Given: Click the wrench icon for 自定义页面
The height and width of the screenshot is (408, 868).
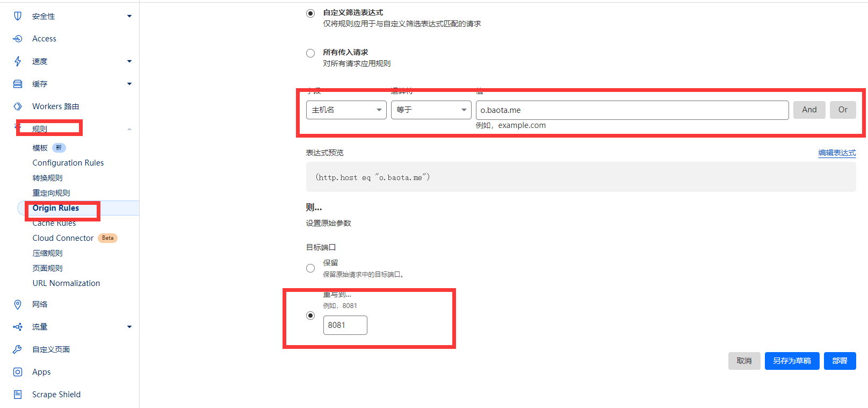Looking at the screenshot, I should 18,349.
